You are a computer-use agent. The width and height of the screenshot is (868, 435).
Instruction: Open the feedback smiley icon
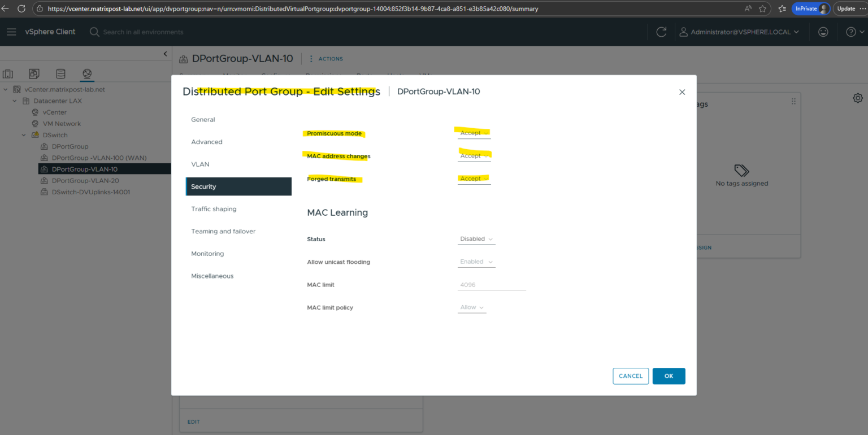(823, 32)
